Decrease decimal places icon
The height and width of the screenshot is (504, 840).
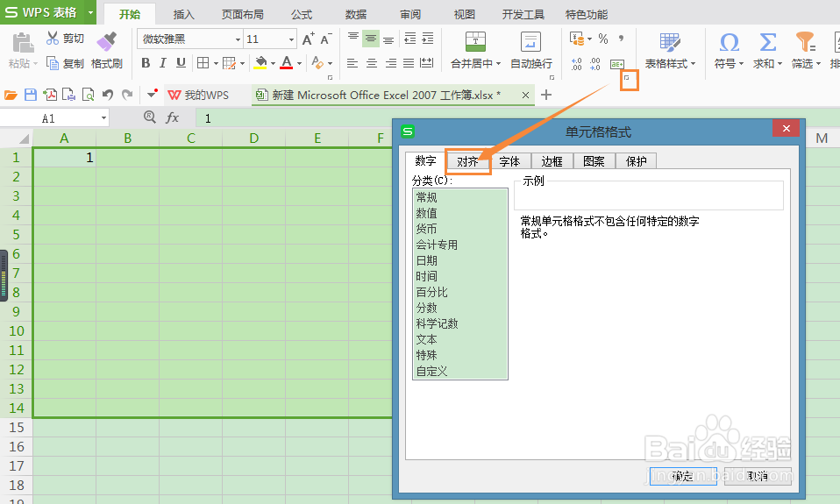click(595, 64)
